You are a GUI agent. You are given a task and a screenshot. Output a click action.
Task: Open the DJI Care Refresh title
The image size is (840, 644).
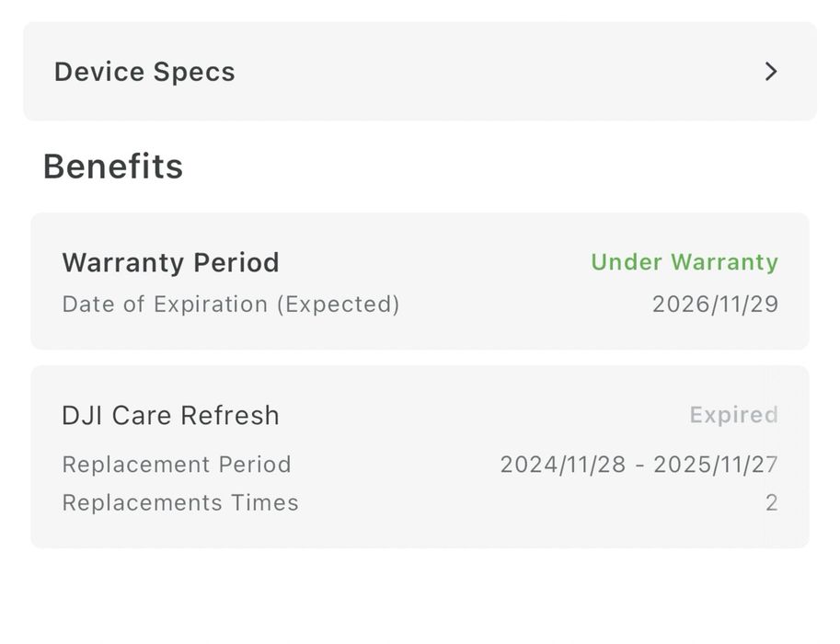[x=170, y=415]
